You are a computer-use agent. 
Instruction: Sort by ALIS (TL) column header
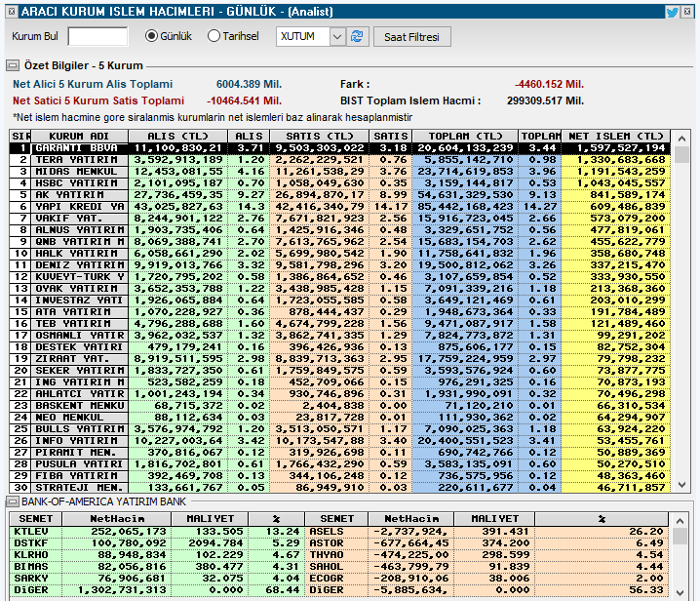[177, 136]
